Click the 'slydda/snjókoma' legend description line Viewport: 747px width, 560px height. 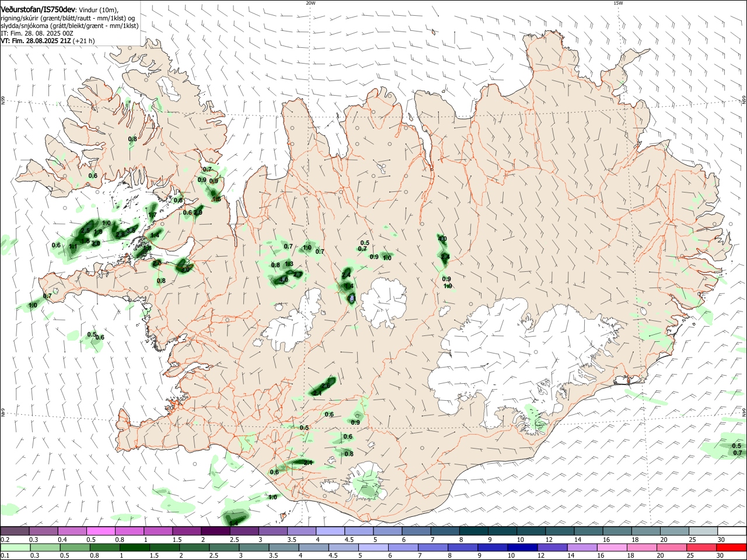70,26
